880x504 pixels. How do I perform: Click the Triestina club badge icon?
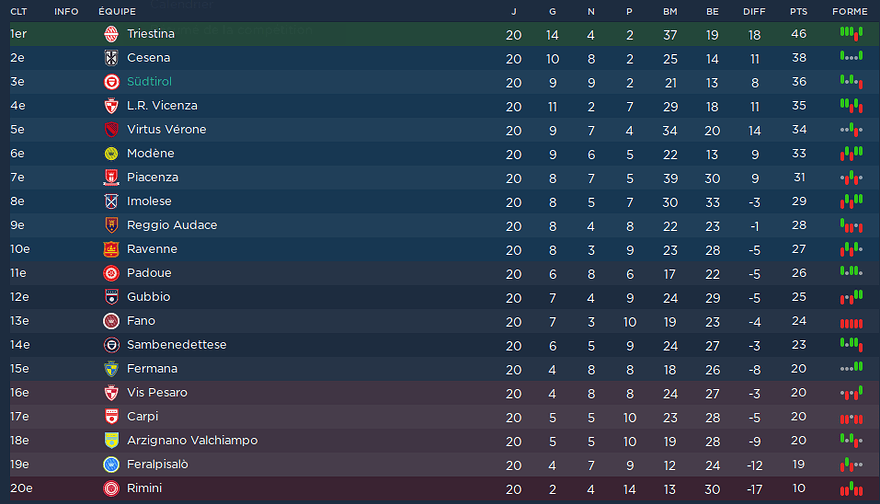pos(111,34)
